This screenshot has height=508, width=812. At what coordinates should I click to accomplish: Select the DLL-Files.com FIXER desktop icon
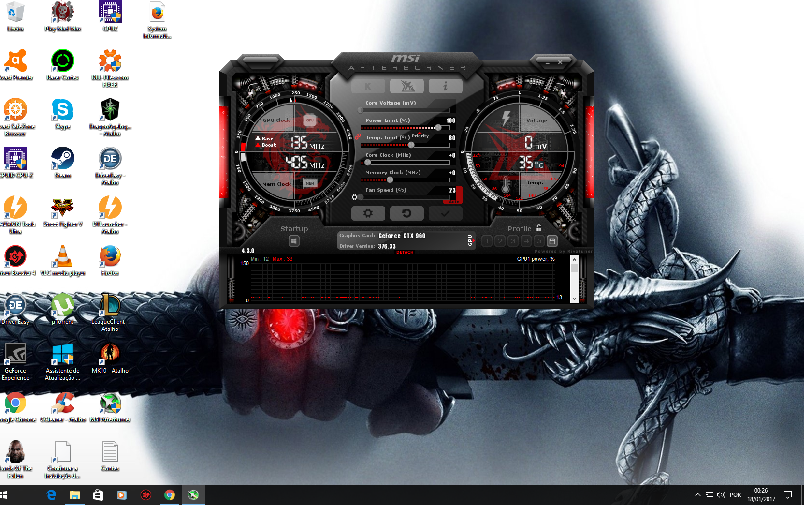click(x=110, y=68)
